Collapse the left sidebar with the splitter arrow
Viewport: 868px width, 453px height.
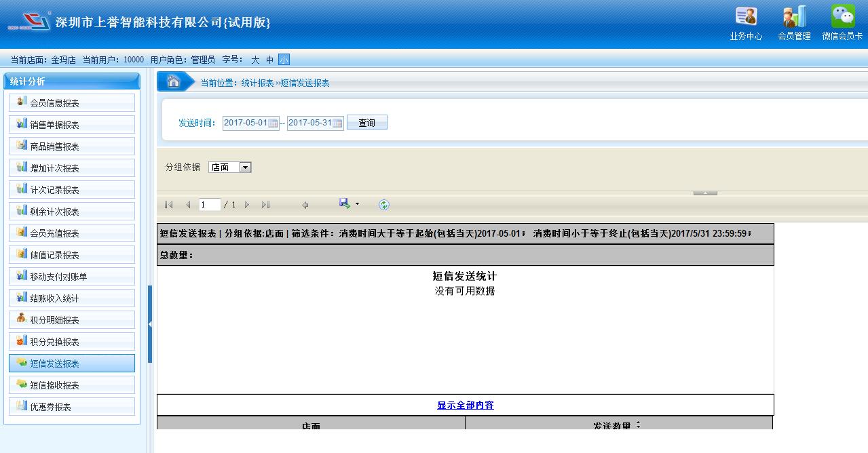point(150,324)
